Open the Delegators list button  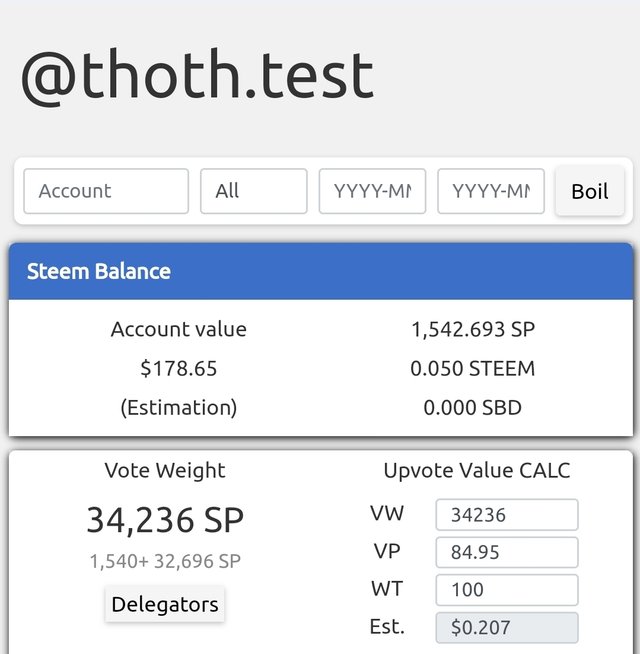(x=165, y=604)
